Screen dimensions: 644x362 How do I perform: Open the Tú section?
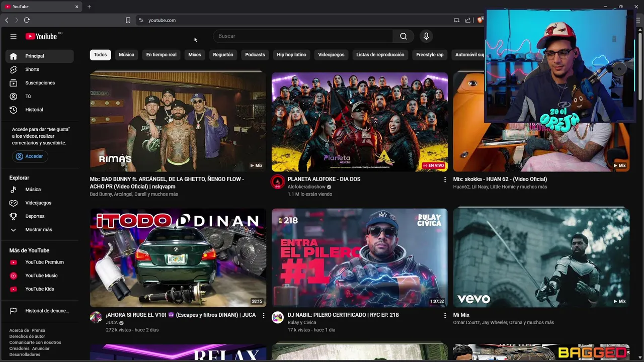(x=40, y=96)
